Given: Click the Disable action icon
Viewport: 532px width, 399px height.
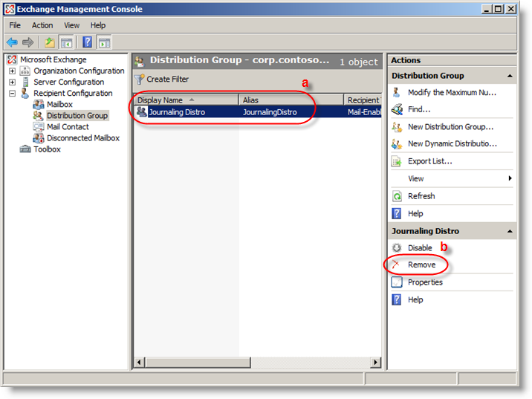Looking at the screenshot, I should (397, 247).
